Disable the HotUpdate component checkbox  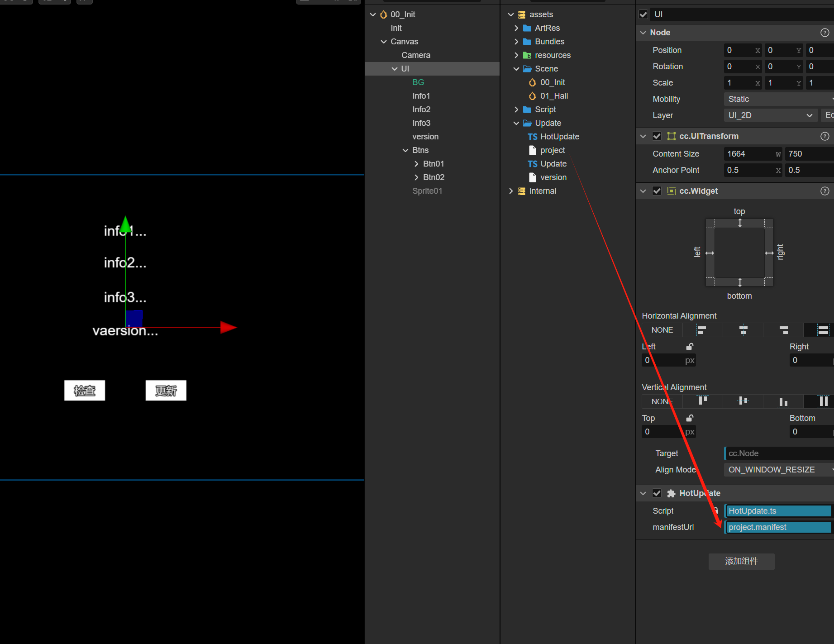pyautogui.click(x=657, y=493)
